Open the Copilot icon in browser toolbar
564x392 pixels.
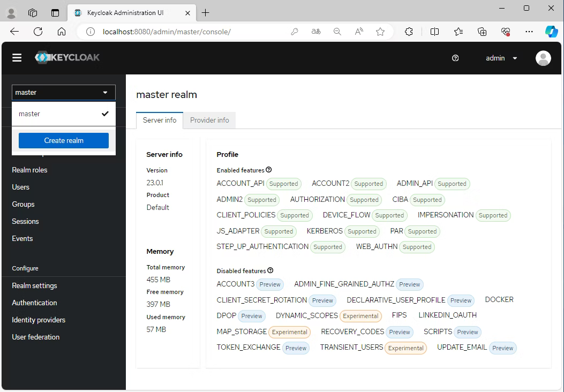(551, 32)
